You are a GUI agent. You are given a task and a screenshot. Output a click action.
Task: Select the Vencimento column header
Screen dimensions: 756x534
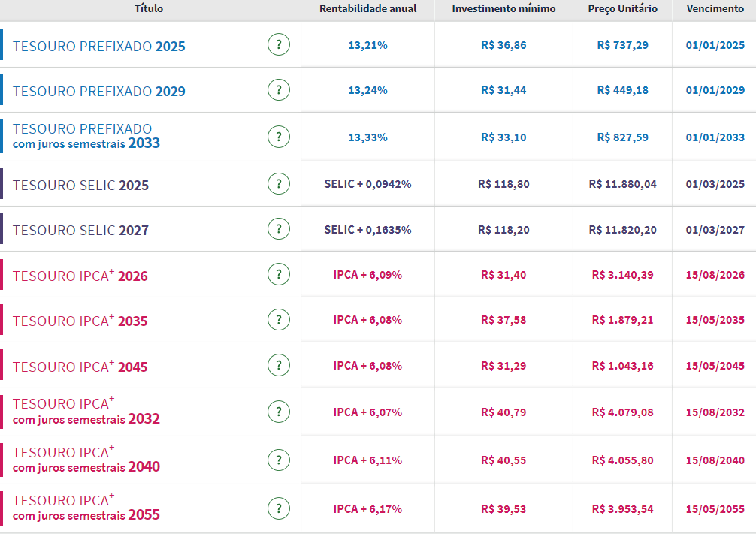(715, 9)
